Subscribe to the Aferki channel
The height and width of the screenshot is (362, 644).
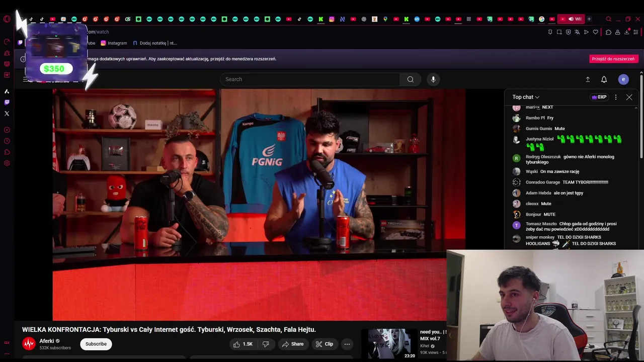[x=96, y=344]
